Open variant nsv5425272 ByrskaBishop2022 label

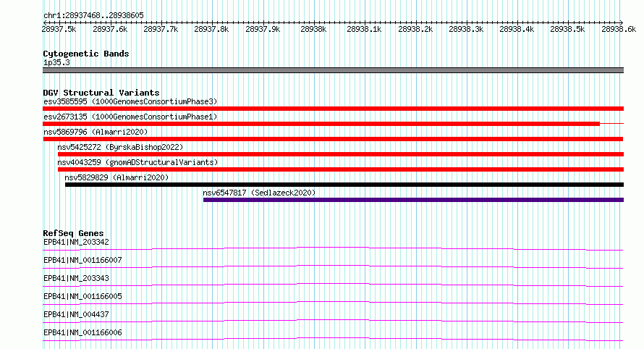(x=120, y=147)
